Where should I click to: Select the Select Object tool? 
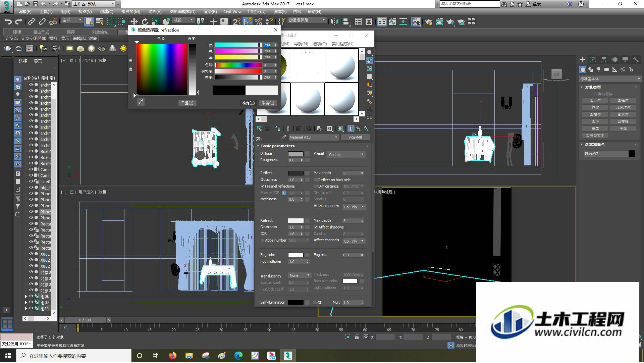tap(89, 22)
